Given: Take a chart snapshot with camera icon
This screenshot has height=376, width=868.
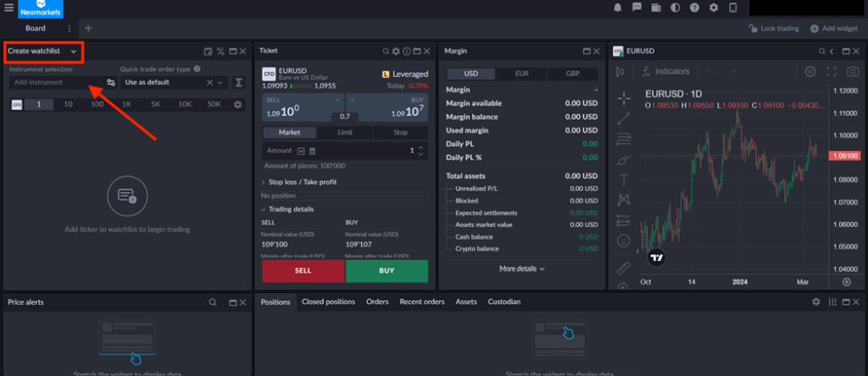Looking at the screenshot, I should (852, 72).
